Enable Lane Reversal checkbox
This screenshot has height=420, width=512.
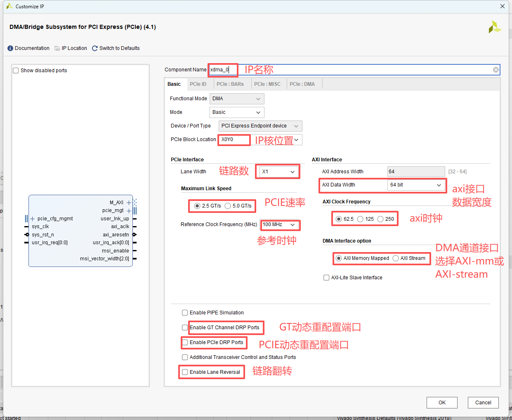[185, 372]
